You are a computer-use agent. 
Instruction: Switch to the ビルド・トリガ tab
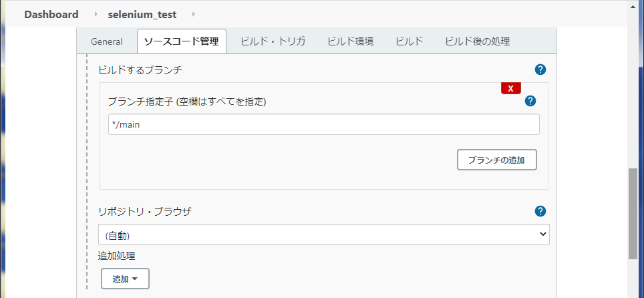(x=273, y=41)
